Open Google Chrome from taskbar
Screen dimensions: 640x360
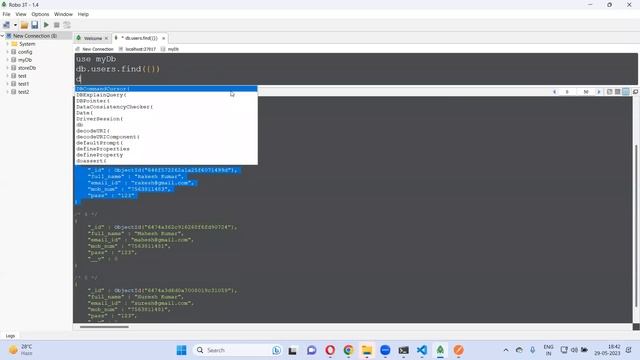point(349,350)
